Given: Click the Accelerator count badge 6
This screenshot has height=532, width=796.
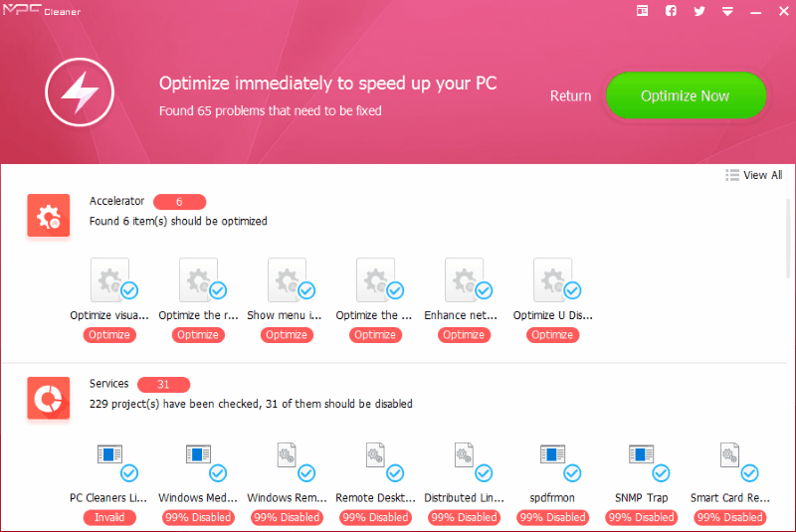Looking at the screenshot, I should coord(179,202).
